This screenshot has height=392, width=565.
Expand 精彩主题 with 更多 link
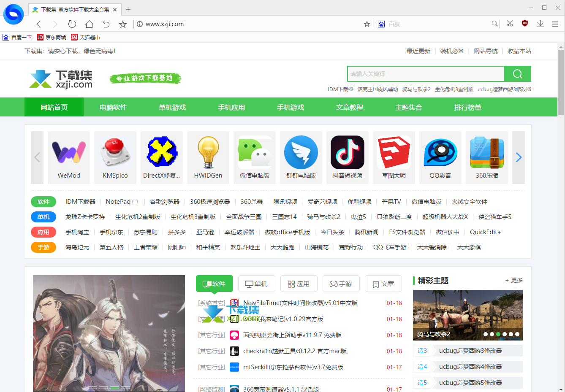tap(514, 280)
